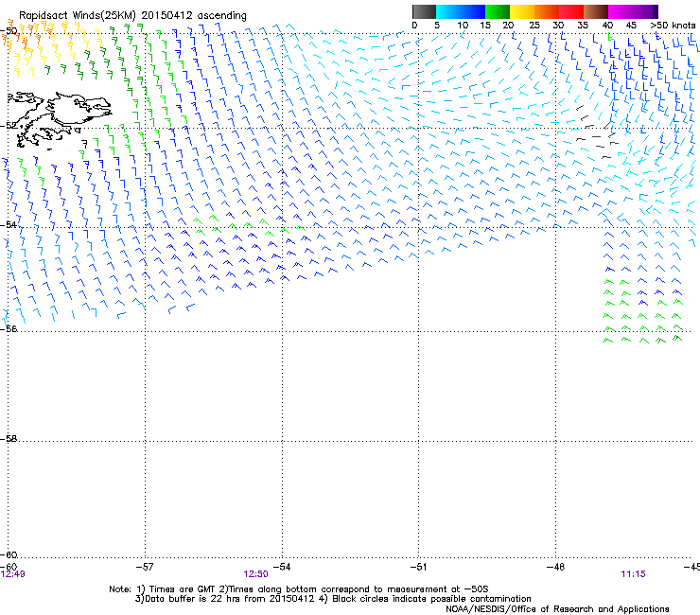700x615 pixels.
Task: Click the purple 12:49 time stamp
Action: [x=13, y=574]
